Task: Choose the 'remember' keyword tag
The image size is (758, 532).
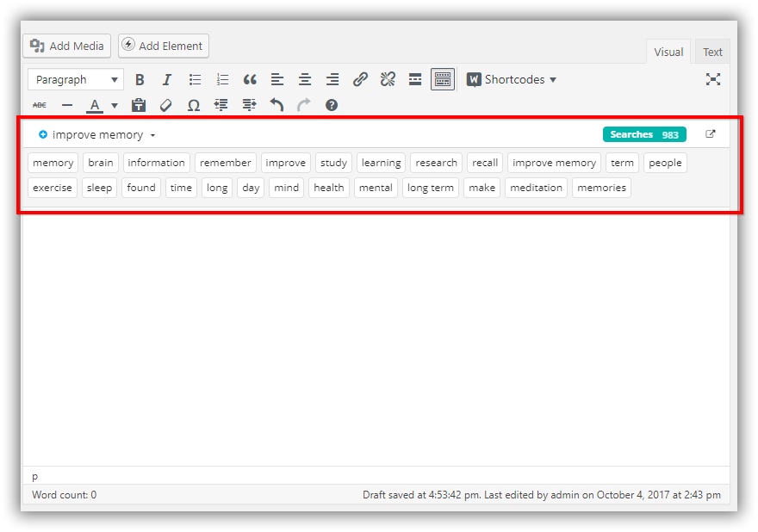Action: point(226,163)
